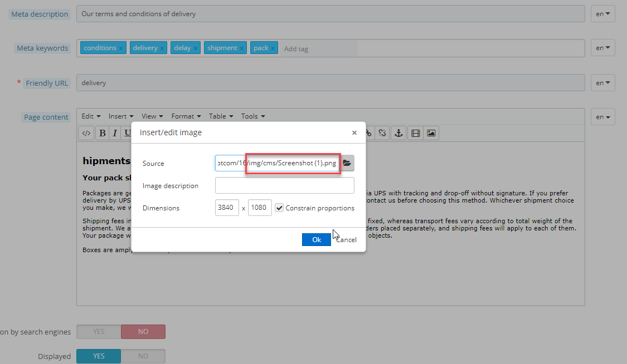Set indexation by search engines to YES
This screenshot has width=627, height=364.
tap(99, 332)
